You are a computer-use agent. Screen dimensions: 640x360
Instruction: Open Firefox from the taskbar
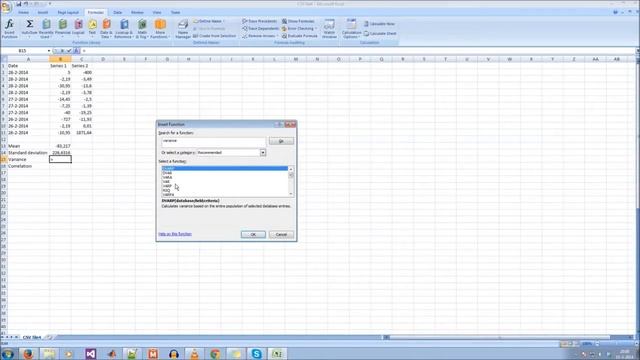[28, 354]
